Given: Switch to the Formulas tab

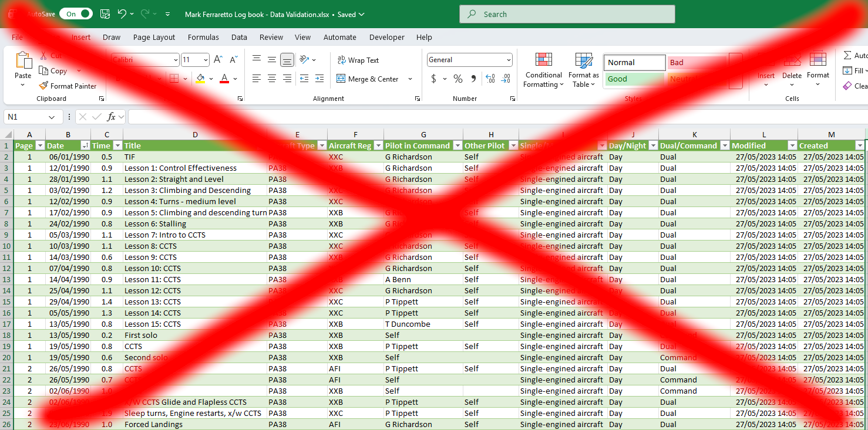Looking at the screenshot, I should pyautogui.click(x=203, y=37).
